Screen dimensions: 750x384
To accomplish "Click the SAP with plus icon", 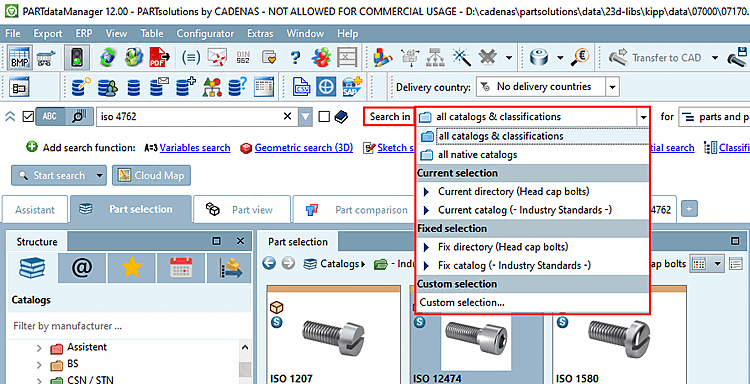I will 353,87.
